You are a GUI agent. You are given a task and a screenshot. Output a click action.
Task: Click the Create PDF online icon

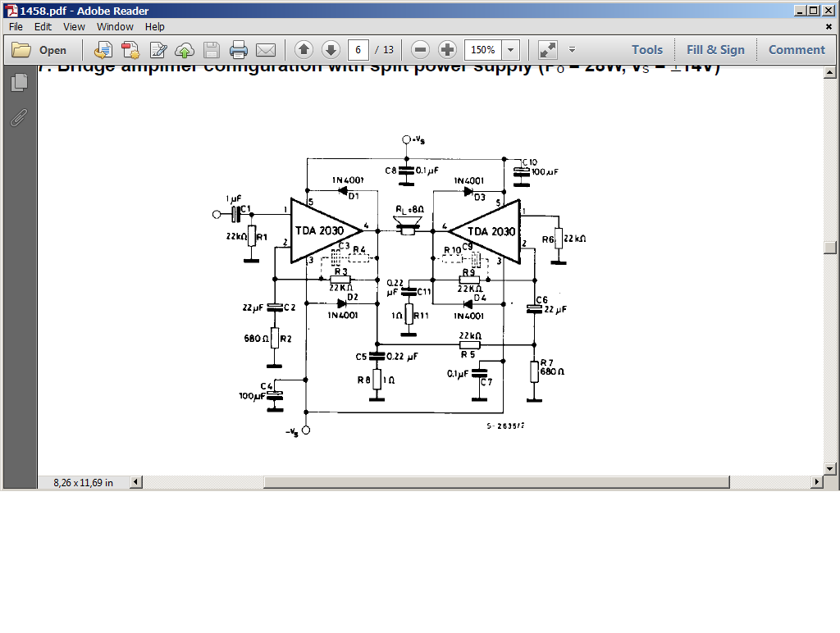click(103, 50)
